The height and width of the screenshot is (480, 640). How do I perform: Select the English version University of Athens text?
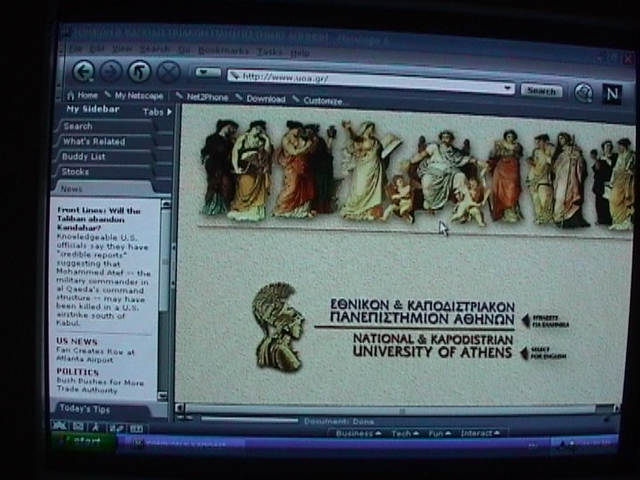433,345
